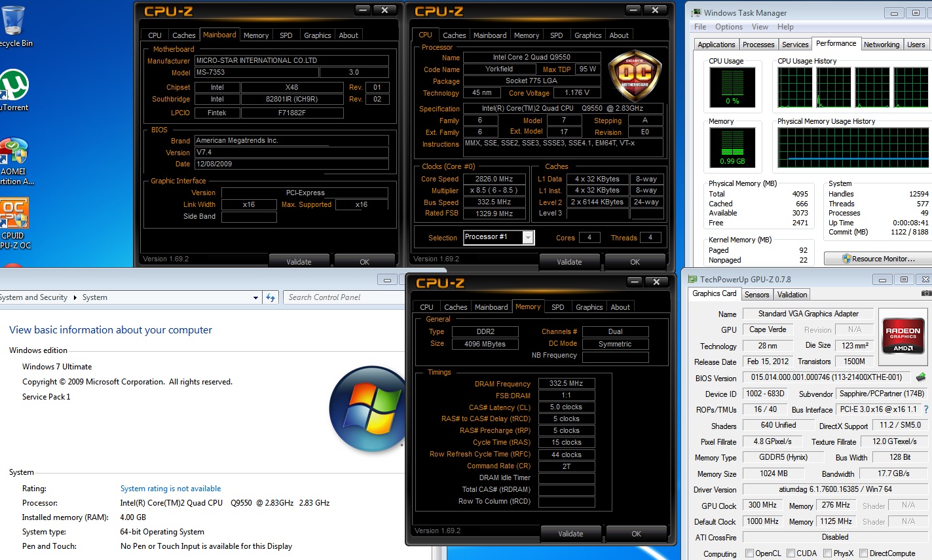
Task: Select the Performance tab in Task Manager
Action: [836, 43]
